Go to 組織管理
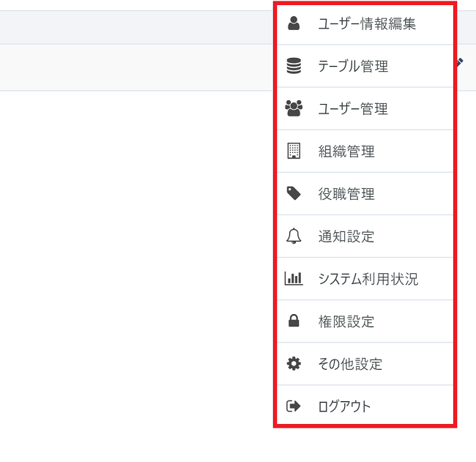Viewport: 476px width, 462px height. [346, 151]
